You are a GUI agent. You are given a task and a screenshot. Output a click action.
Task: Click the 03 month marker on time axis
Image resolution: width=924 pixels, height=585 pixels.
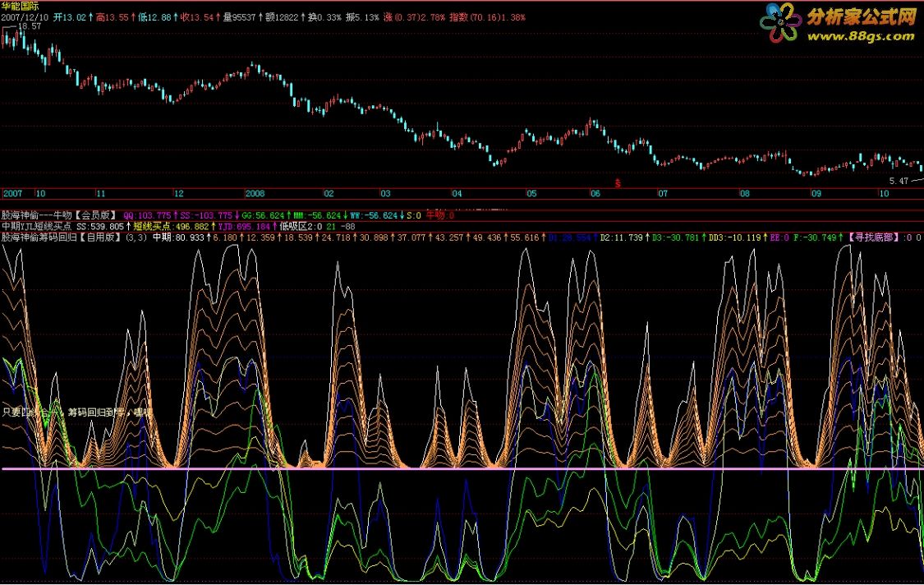[x=385, y=193]
